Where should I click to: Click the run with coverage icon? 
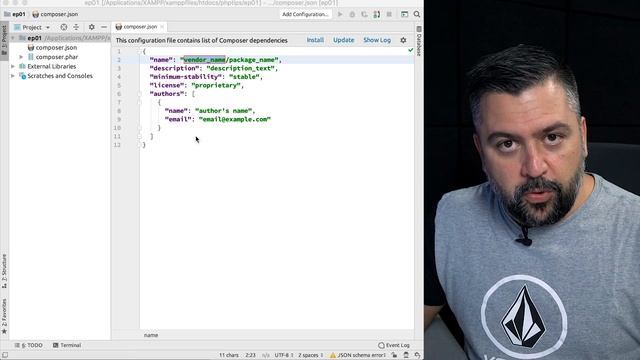click(364, 14)
